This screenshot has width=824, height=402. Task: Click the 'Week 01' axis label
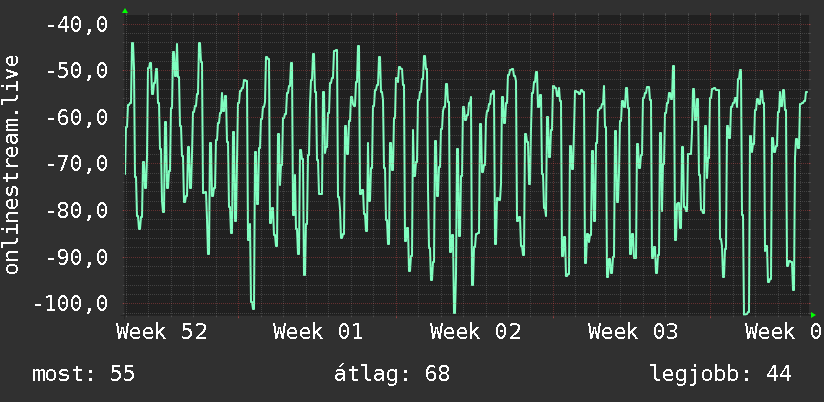[x=318, y=332]
